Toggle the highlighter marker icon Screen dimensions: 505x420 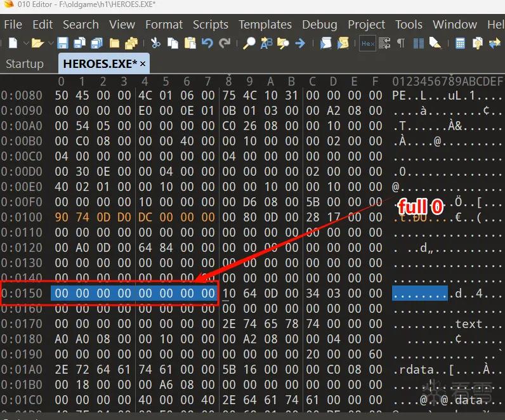click(x=435, y=43)
